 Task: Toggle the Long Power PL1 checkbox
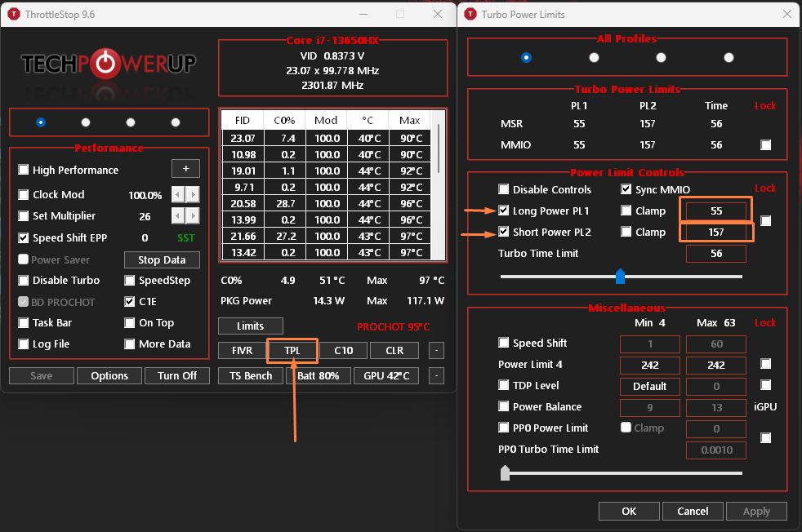pos(504,211)
